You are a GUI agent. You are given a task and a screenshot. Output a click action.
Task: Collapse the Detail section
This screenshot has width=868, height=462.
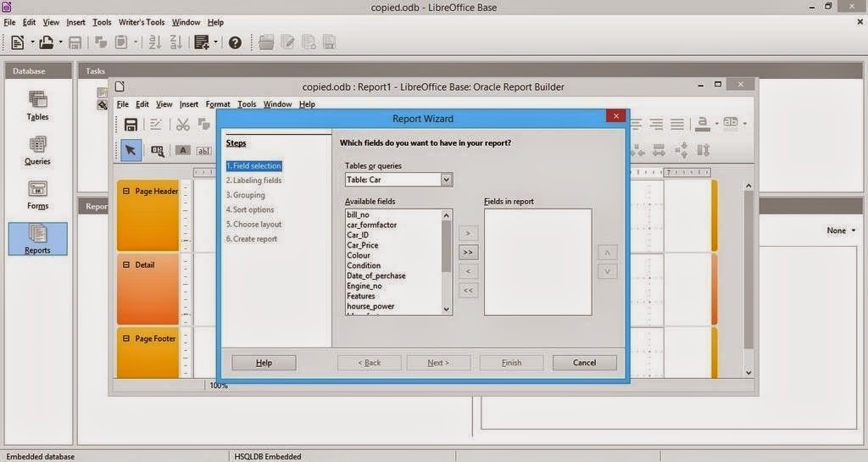coord(126,264)
